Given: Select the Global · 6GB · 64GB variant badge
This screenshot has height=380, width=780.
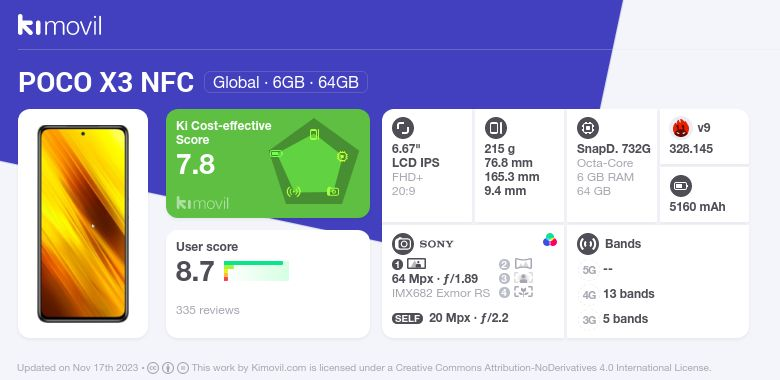Looking at the screenshot, I should tap(286, 82).
